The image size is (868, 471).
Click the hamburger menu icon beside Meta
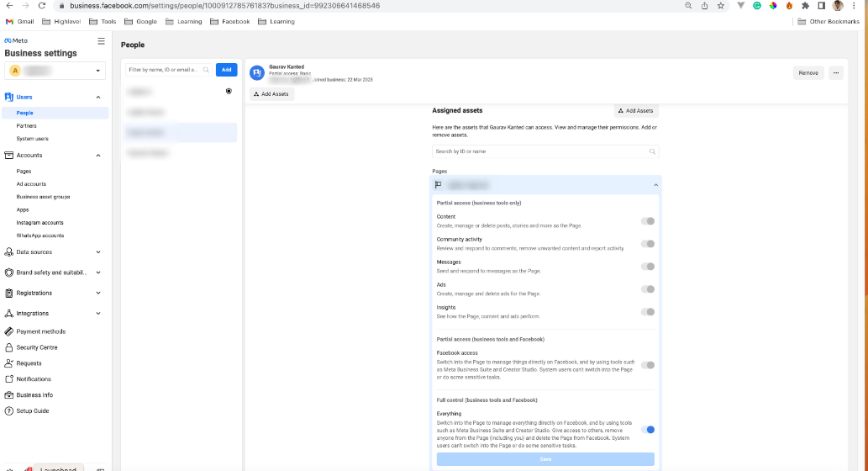click(101, 41)
